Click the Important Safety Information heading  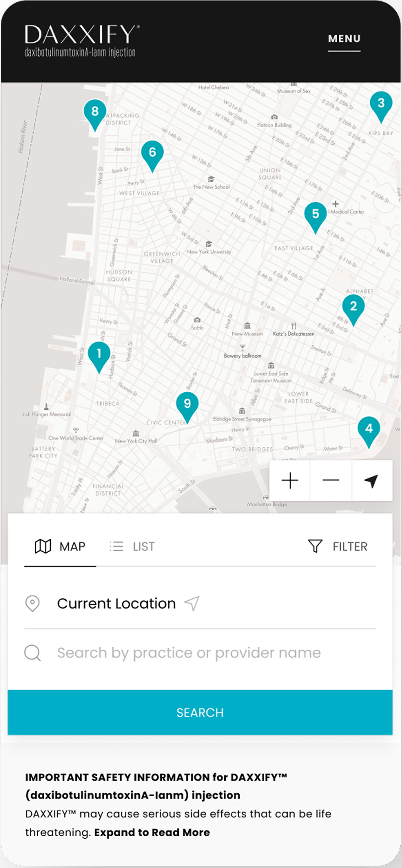tap(156, 786)
